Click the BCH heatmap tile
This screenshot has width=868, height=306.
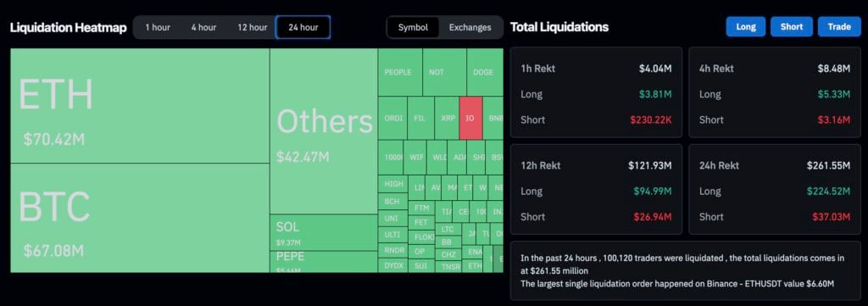393,202
